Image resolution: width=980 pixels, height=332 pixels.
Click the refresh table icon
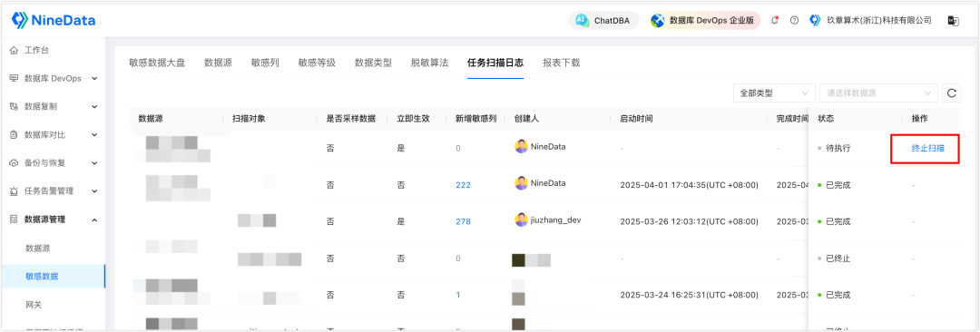(x=951, y=93)
